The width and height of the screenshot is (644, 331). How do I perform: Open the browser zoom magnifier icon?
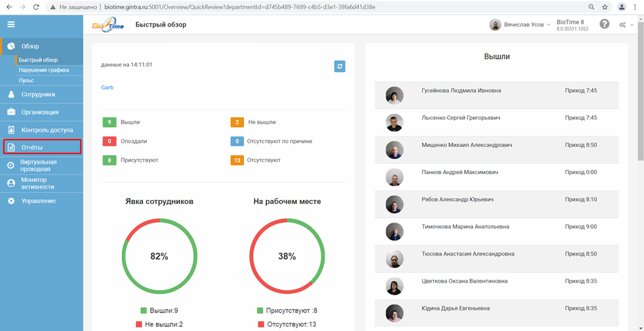(591, 7)
